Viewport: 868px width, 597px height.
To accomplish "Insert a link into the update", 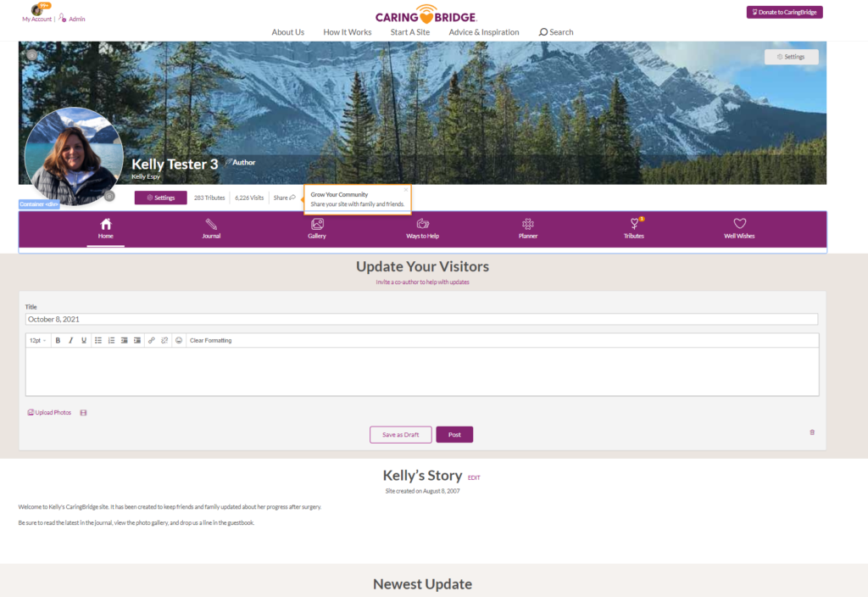I will click(x=151, y=341).
